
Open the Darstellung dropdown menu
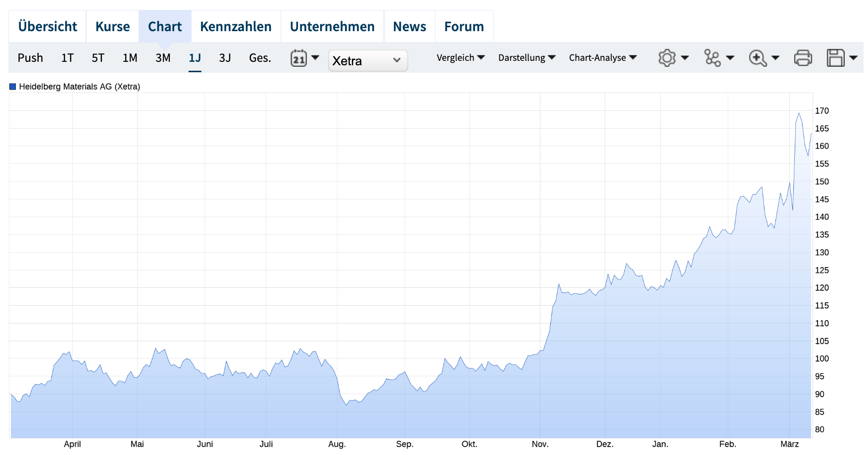(x=527, y=58)
